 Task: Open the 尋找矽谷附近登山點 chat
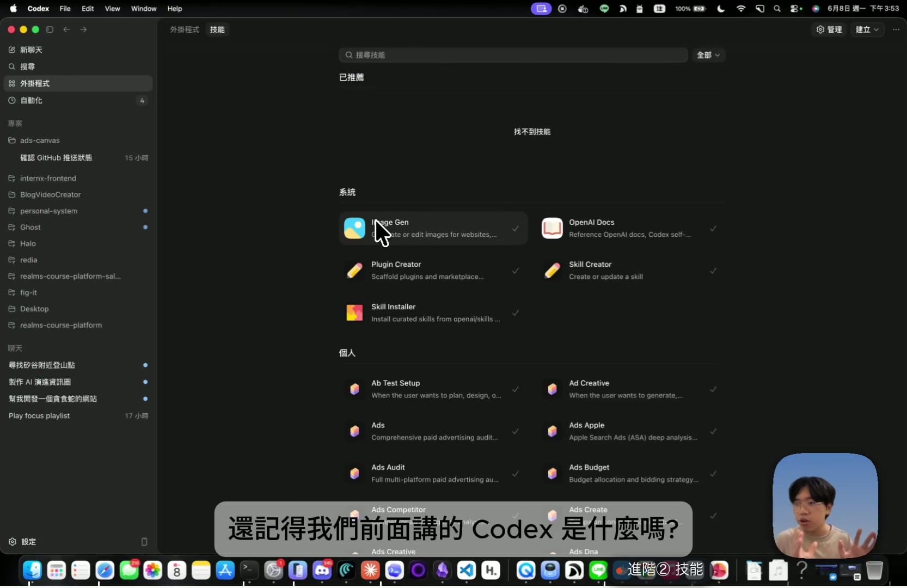coord(78,365)
